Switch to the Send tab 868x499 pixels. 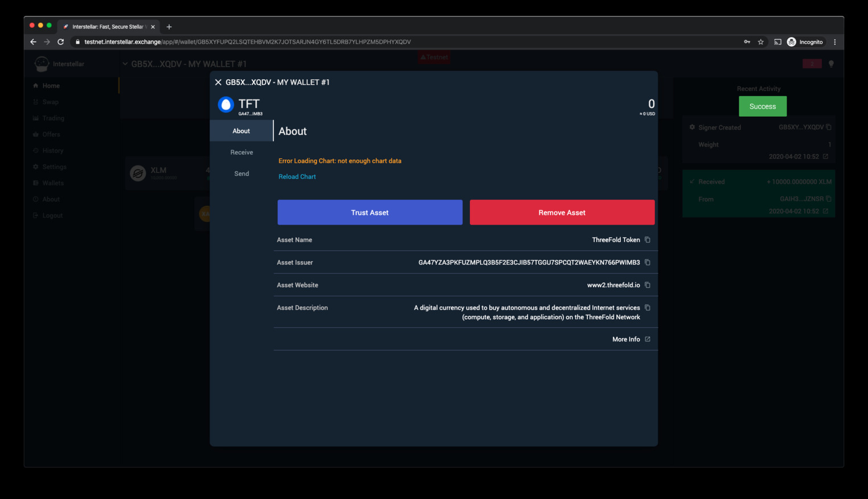pos(241,174)
